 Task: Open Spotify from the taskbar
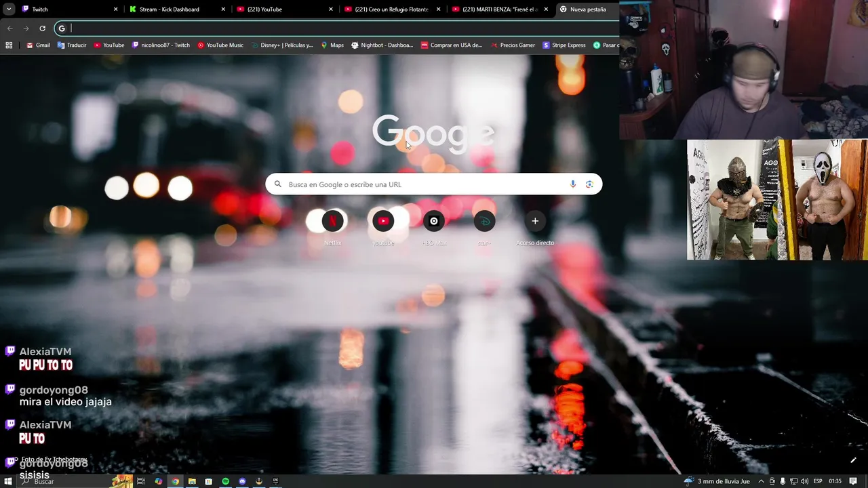(x=225, y=481)
